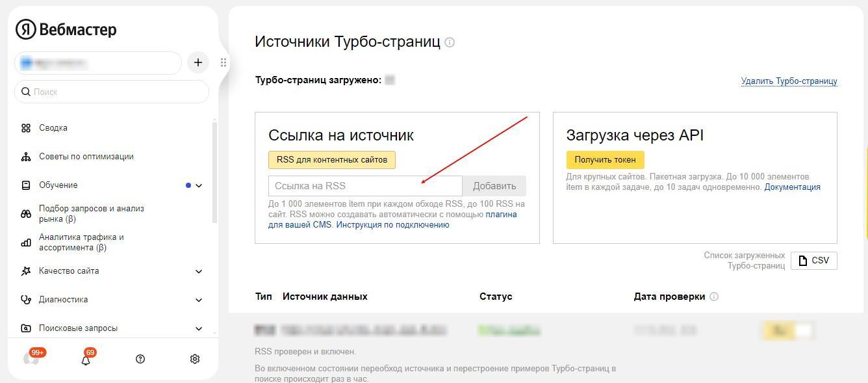
Task: Click RSS для контентных сайтов button
Action: [332, 160]
